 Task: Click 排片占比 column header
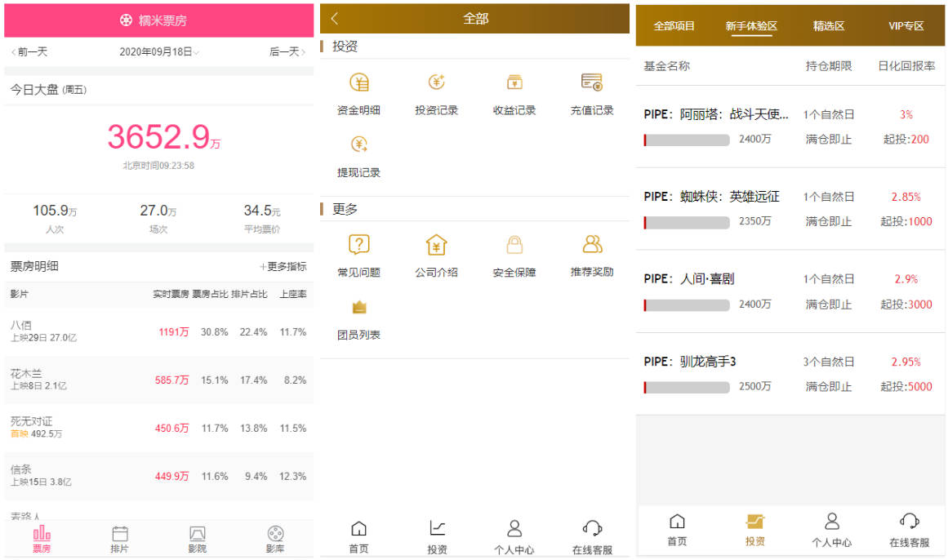point(249,295)
